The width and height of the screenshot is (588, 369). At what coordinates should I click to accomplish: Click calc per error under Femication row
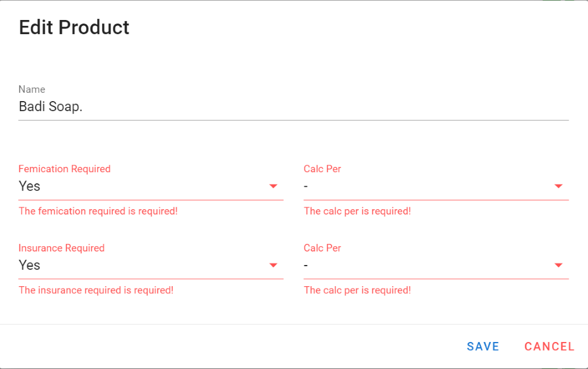[x=358, y=211]
